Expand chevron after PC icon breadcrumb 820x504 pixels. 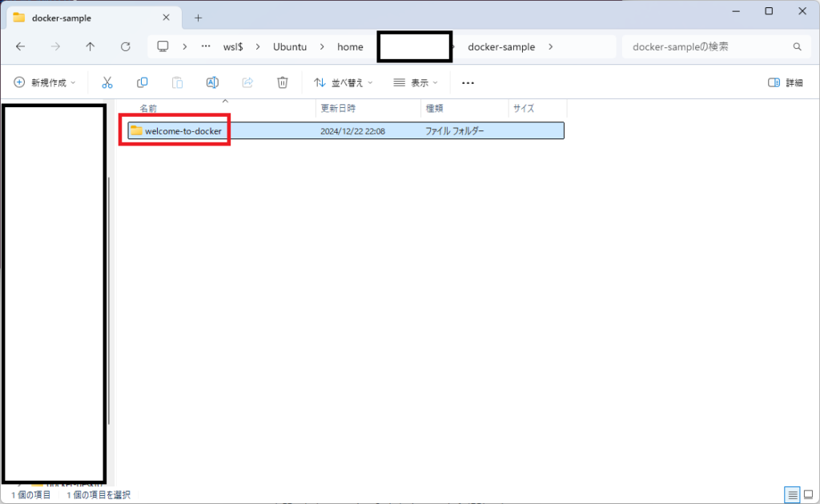click(x=185, y=46)
